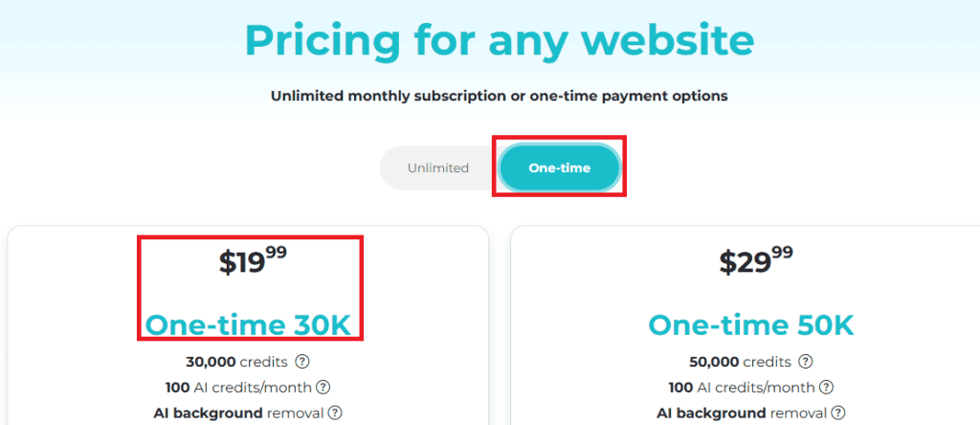Screen dimensions: 980x425
Task: Select 100 AI credits/month text in 50K card
Action: click(741, 388)
